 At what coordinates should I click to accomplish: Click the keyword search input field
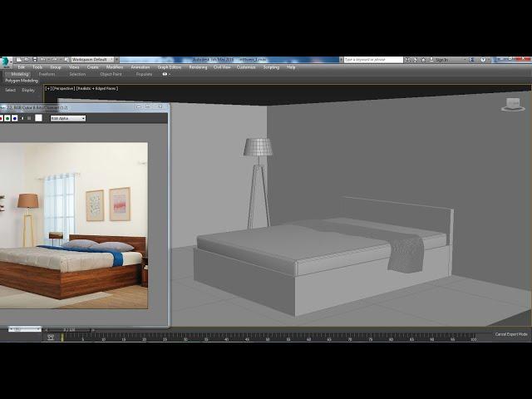pyautogui.click(x=373, y=60)
